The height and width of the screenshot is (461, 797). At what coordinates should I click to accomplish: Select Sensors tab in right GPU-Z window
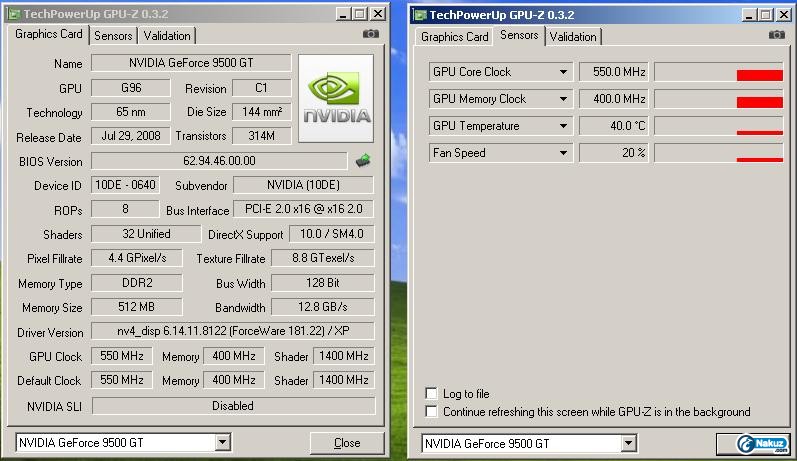[x=519, y=35]
